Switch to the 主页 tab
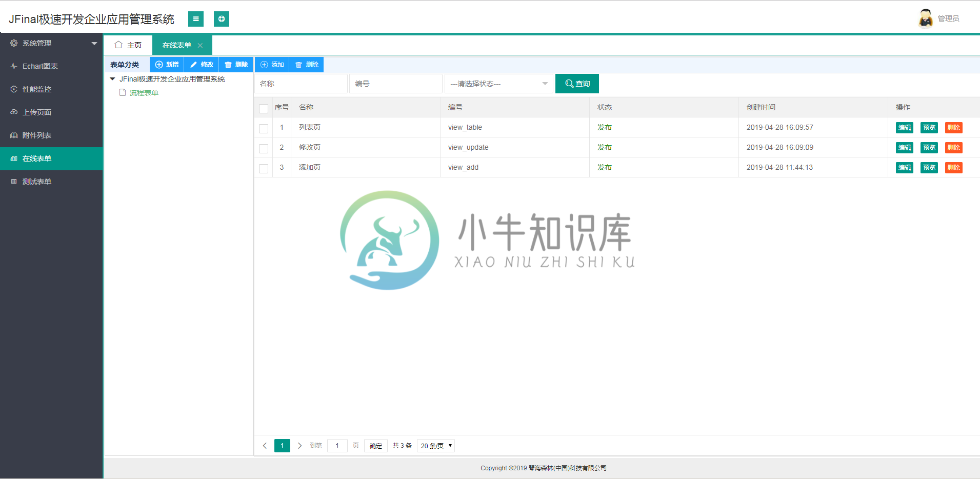Viewport: 980px width, 479px height. tap(128, 45)
